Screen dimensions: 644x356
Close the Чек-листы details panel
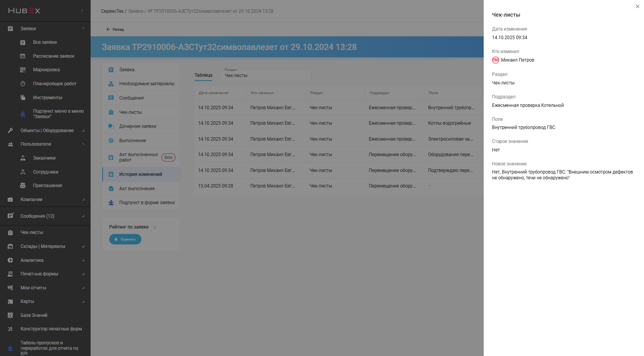[637, 6]
